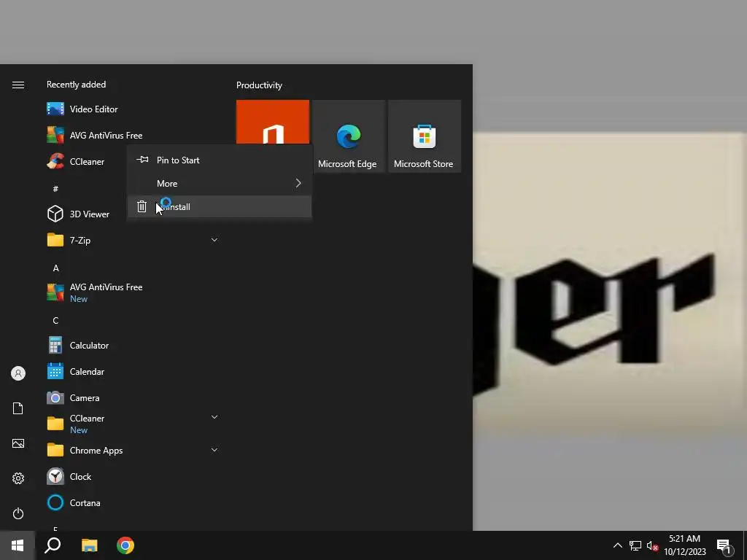Click the Windows Start button
The height and width of the screenshot is (560, 747).
click(x=18, y=545)
